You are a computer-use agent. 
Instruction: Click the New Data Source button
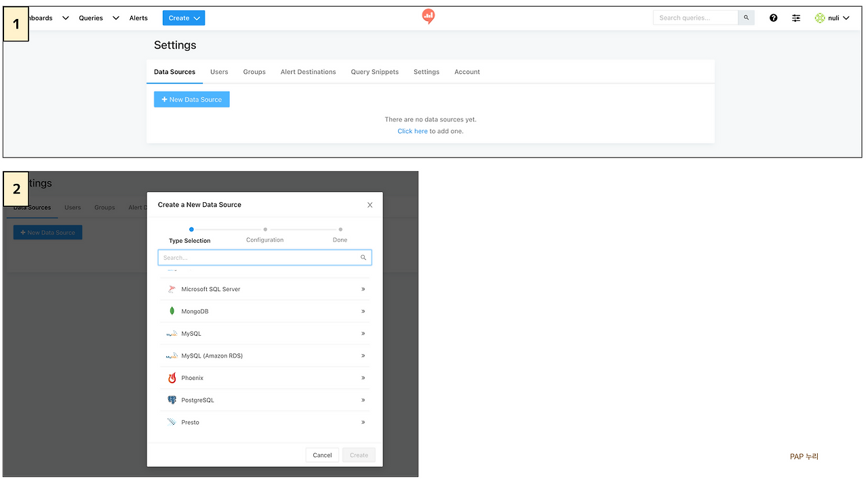tap(192, 99)
